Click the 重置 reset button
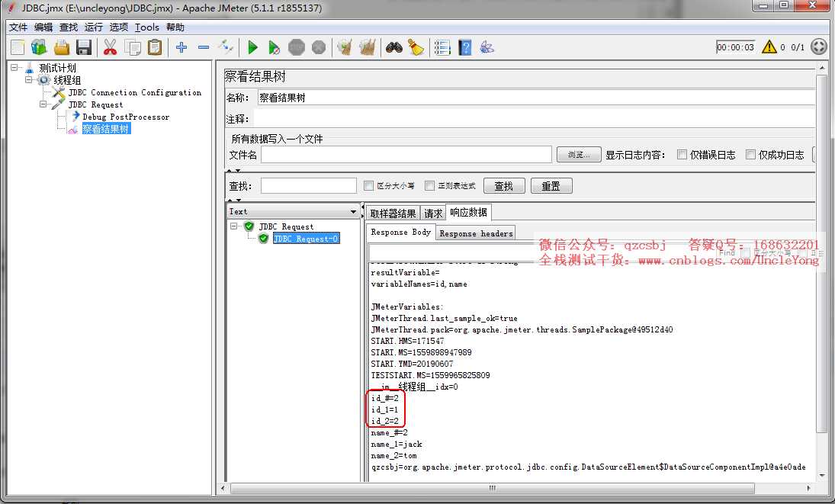The height and width of the screenshot is (504, 835). pos(551,186)
